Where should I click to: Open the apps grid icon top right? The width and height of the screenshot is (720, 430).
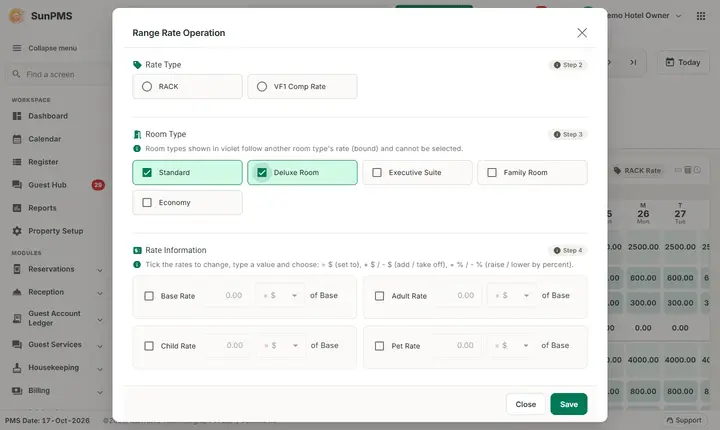(701, 16)
